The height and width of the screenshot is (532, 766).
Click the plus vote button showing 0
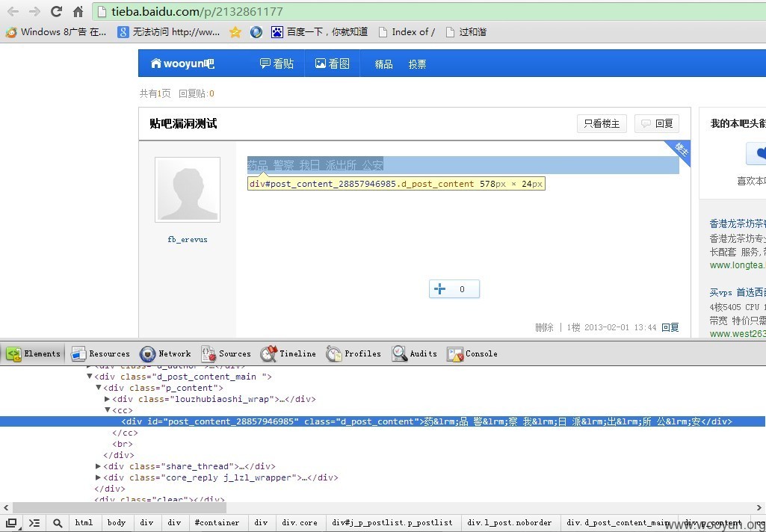454,288
